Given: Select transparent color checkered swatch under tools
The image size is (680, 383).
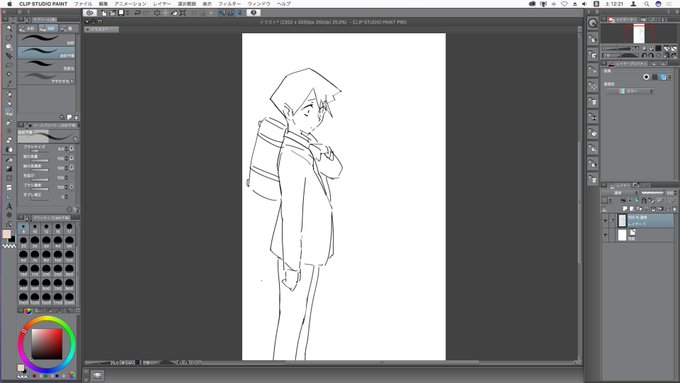Looking at the screenshot, I should click(9, 246).
